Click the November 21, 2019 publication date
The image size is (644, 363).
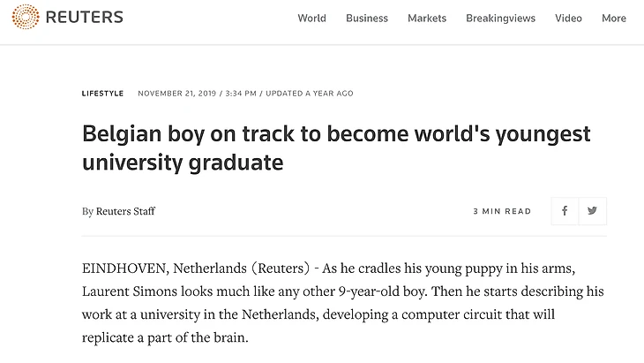[176, 94]
